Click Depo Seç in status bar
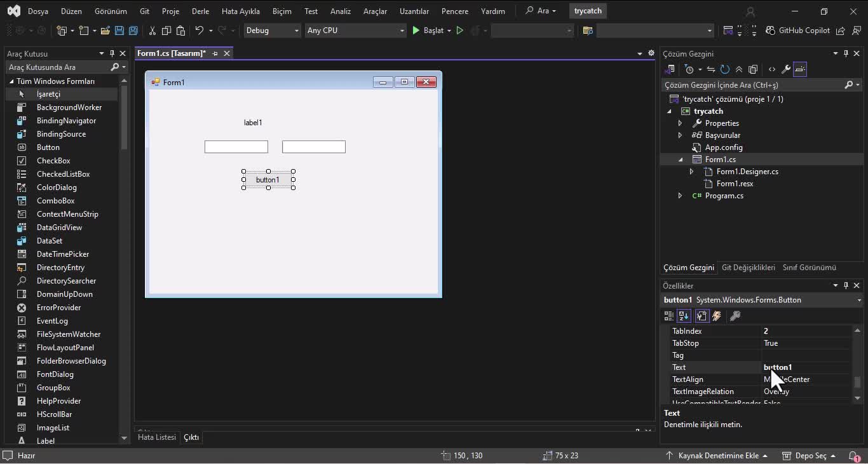868x464 pixels. [x=808, y=456]
